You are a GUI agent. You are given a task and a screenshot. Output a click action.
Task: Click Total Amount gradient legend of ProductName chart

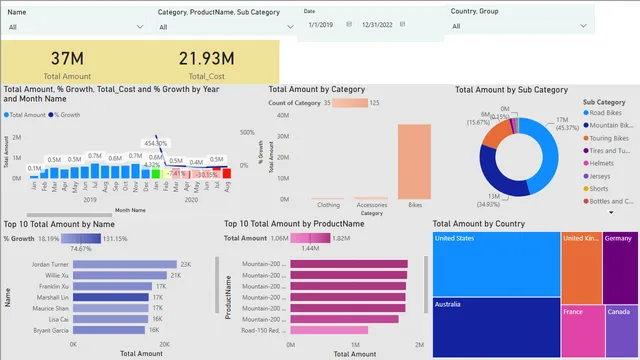[310, 238]
